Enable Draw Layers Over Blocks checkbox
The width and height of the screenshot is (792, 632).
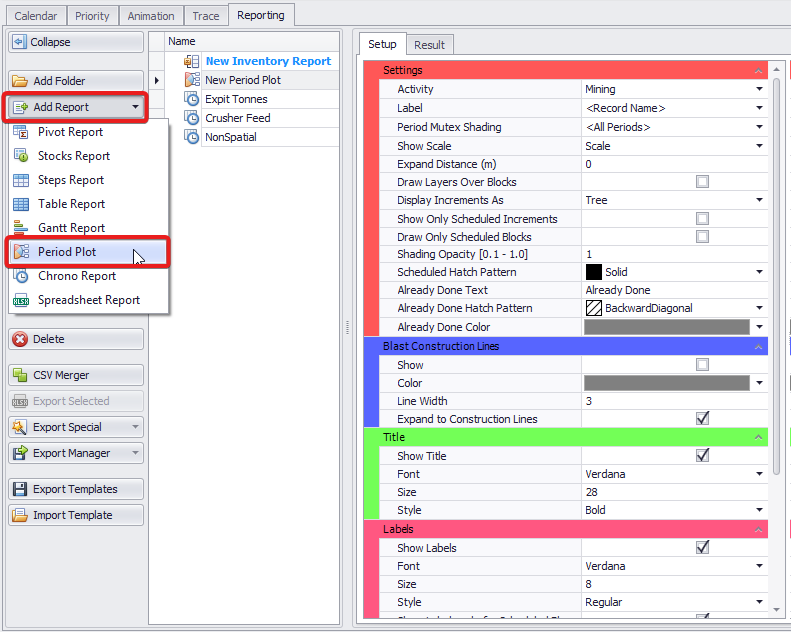(x=702, y=182)
